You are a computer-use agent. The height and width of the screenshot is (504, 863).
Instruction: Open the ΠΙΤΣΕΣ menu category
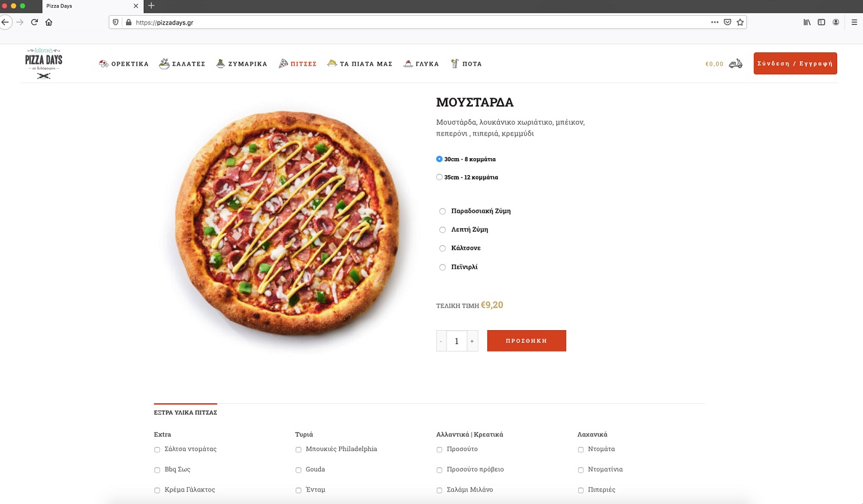click(x=298, y=64)
